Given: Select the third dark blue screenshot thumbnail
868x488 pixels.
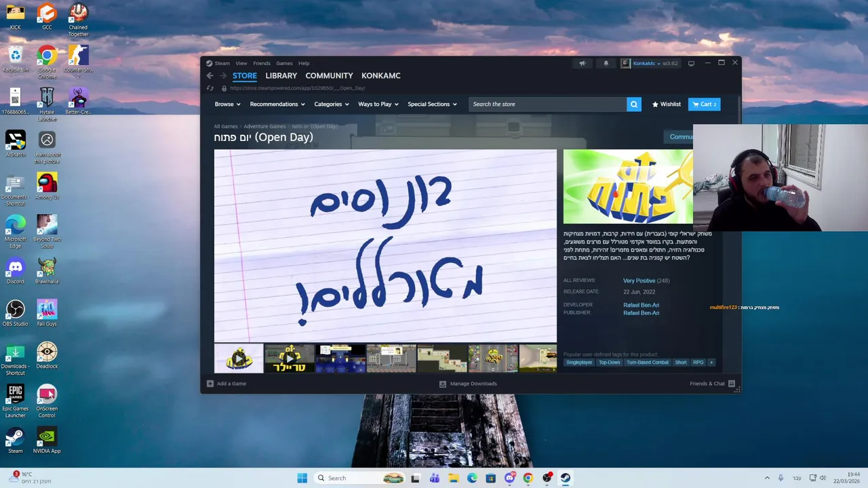Looking at the screenshot, I should (340, 359).
